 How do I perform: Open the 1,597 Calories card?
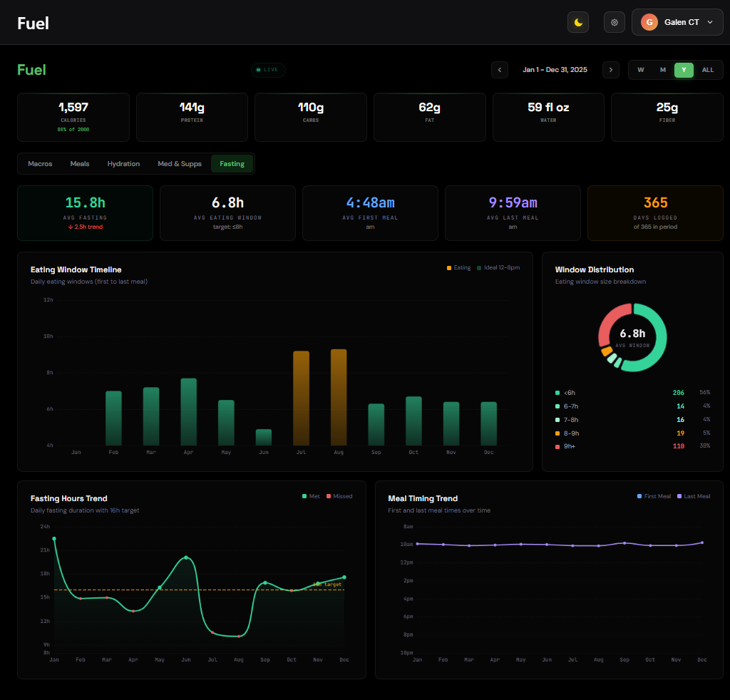point(73,118)
